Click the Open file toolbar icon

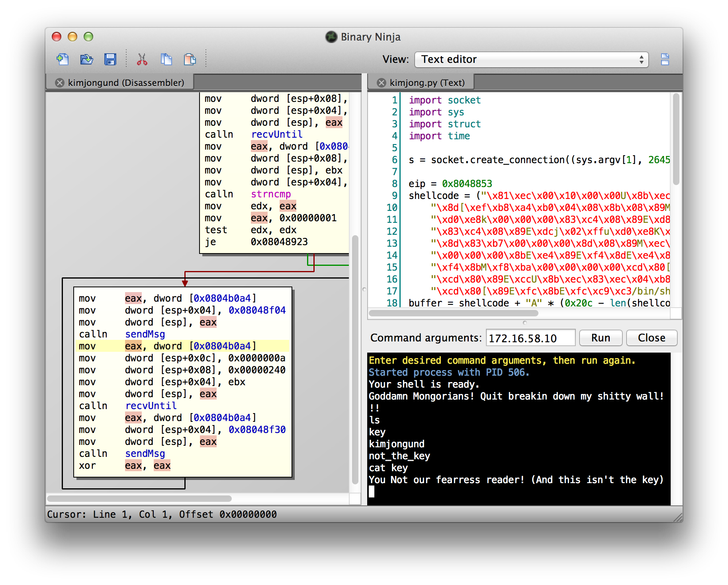86,59
